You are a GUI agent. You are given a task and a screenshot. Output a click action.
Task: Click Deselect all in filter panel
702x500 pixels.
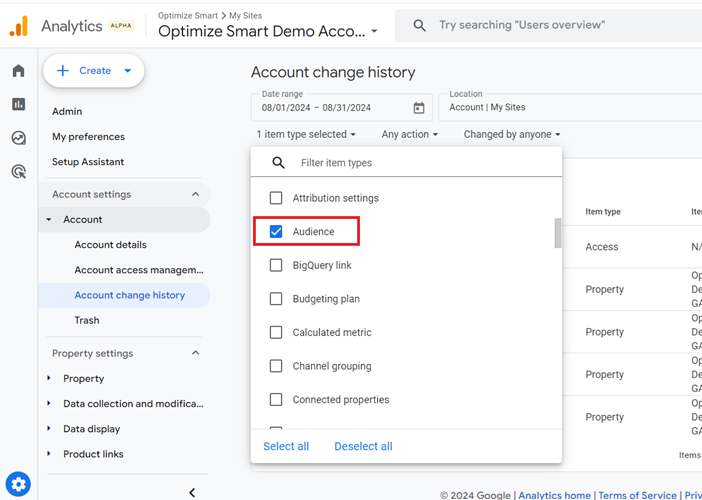[x=363, y=446]
